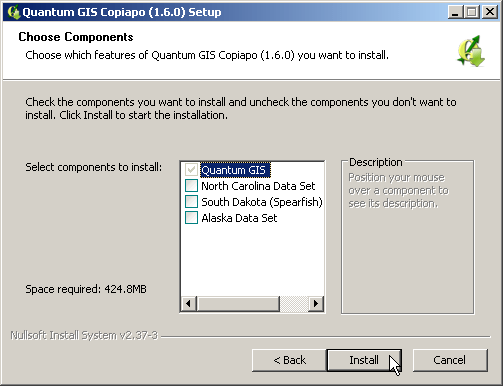Minimize the setup window
Viewport: 503px width, 386px height.
point(455,12)
